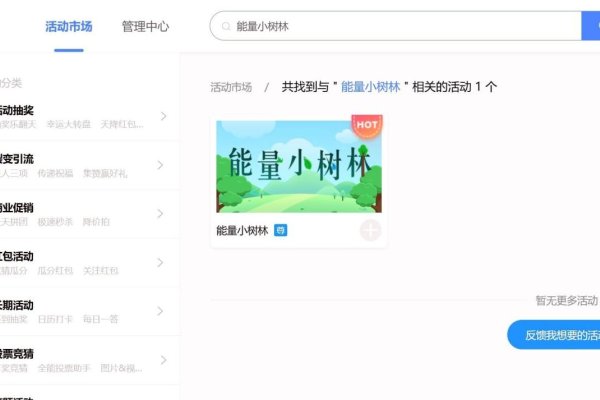600x400 pixels.
Task: Expand the 活动抽奖 category chevron
Action: [163, 116]
